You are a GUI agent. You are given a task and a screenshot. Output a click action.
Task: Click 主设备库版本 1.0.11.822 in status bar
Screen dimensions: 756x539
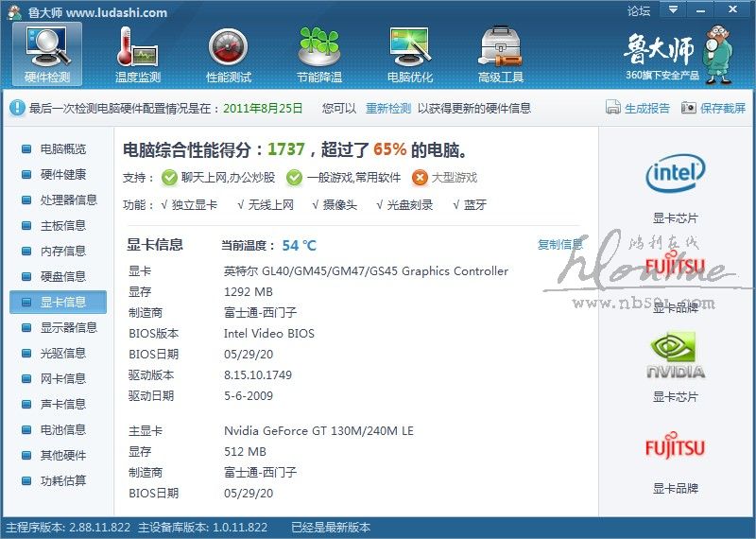(202, 527)
